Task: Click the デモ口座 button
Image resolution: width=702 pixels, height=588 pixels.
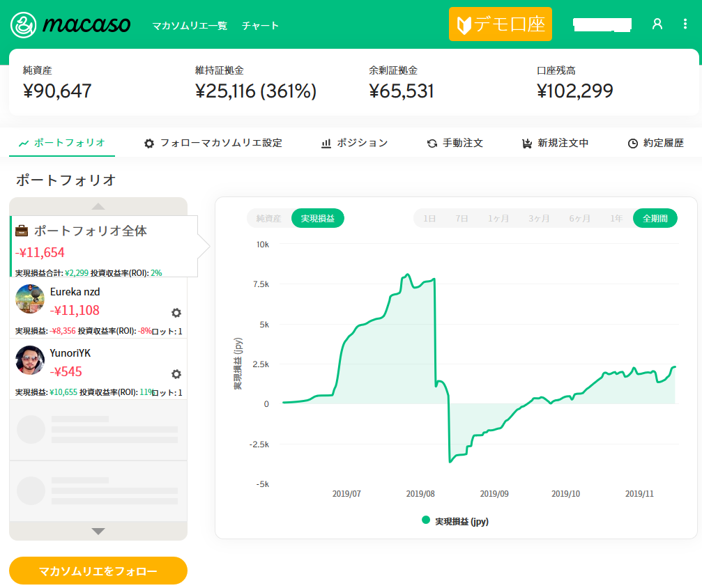Action: click(501, 24)
